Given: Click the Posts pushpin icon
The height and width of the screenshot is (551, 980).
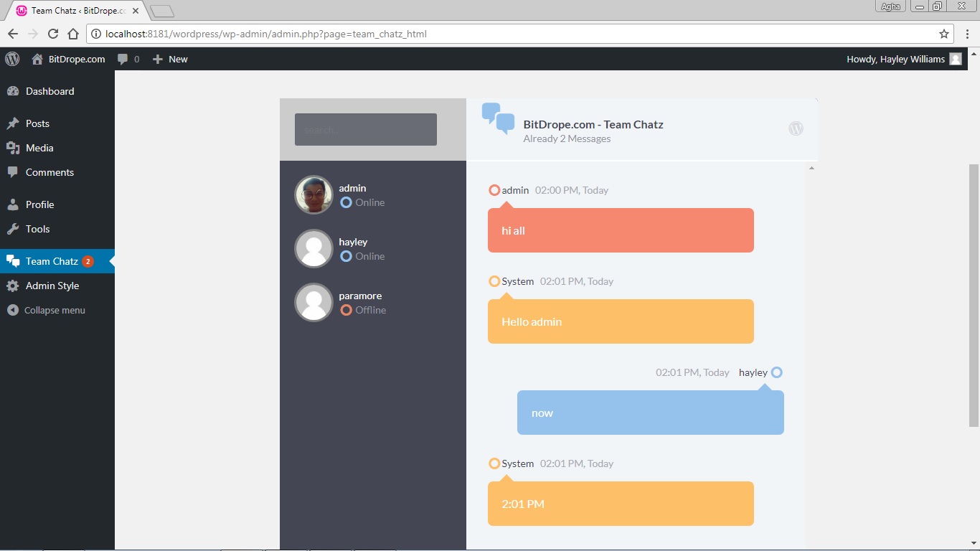Looking at the screenshot, I should pyautogui.click(x=13, y=123).
